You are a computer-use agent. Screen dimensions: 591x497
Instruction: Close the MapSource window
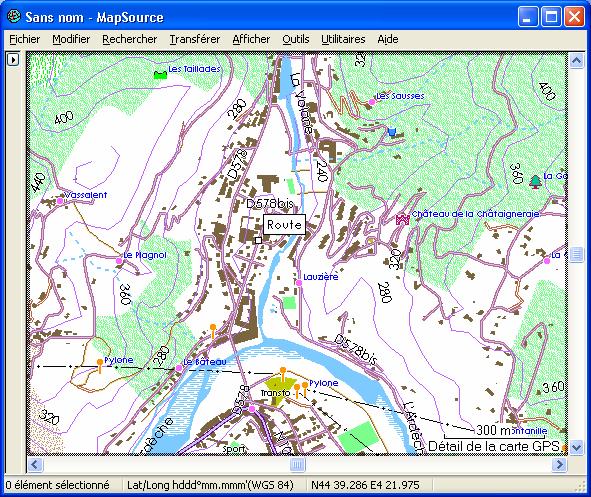[574, 17]
